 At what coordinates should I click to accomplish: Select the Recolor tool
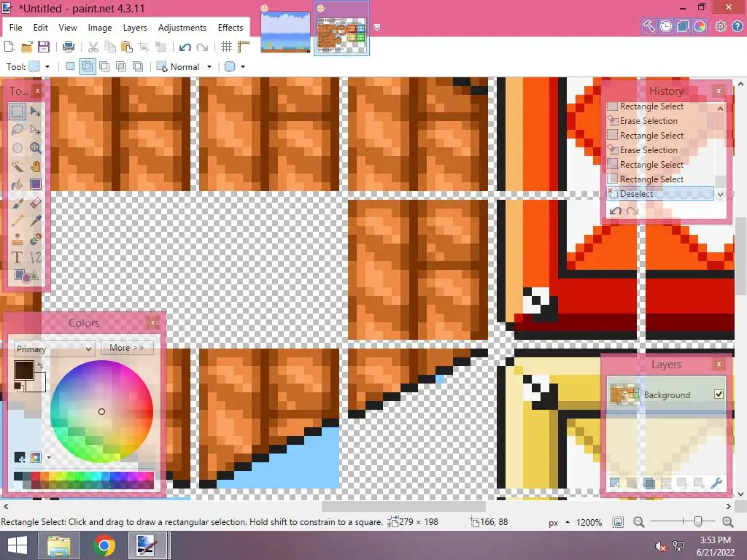point(35,239)
